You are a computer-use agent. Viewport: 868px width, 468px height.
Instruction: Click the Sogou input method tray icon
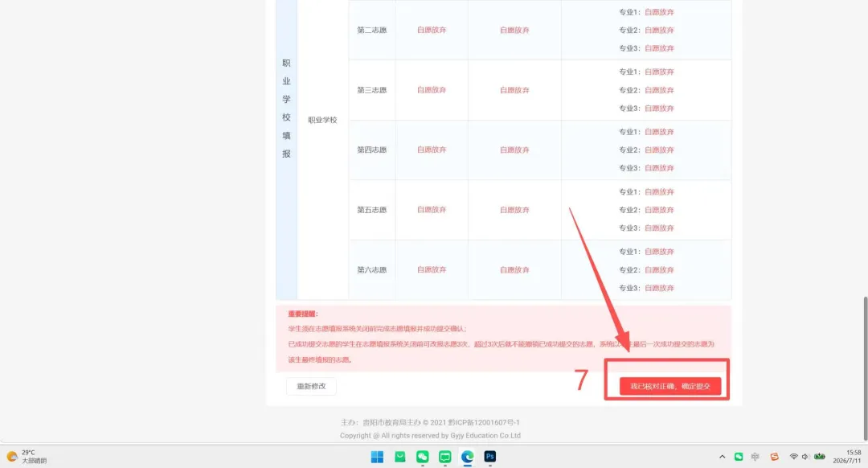click(x=775, y=457)
